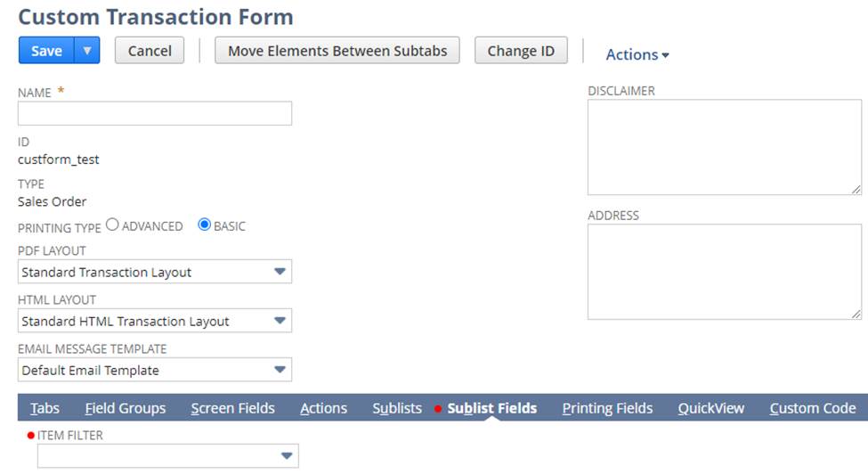Image resolution: width=868 pixels, height=474 pixels.
Task: Open the Screen Fields subtab
Action: pyautogui.click(x=232, y=408)
